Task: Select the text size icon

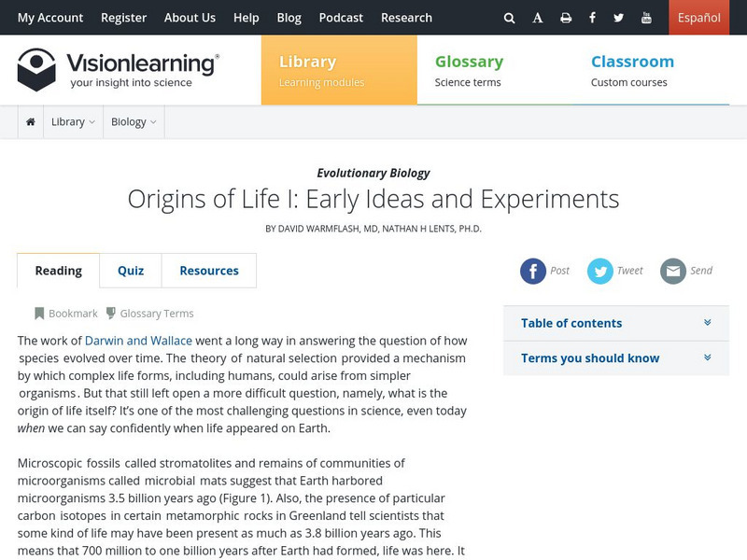Action: pyautogui.click(x=538, y=17)
